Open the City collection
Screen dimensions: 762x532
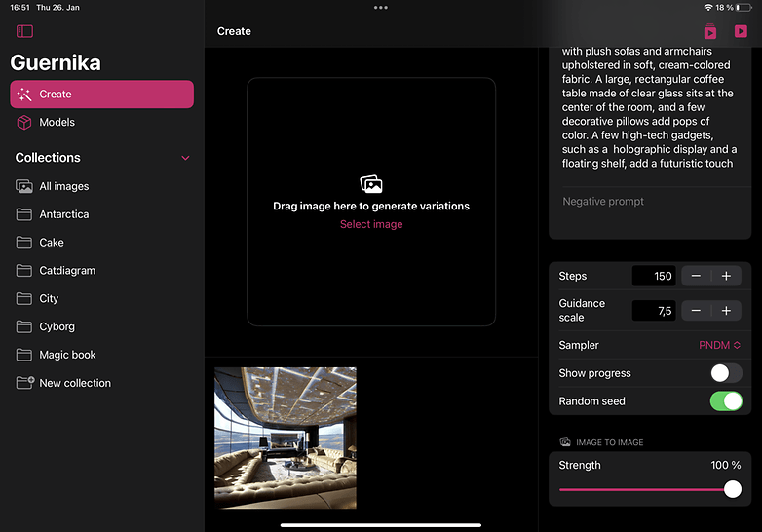point(101,299)
